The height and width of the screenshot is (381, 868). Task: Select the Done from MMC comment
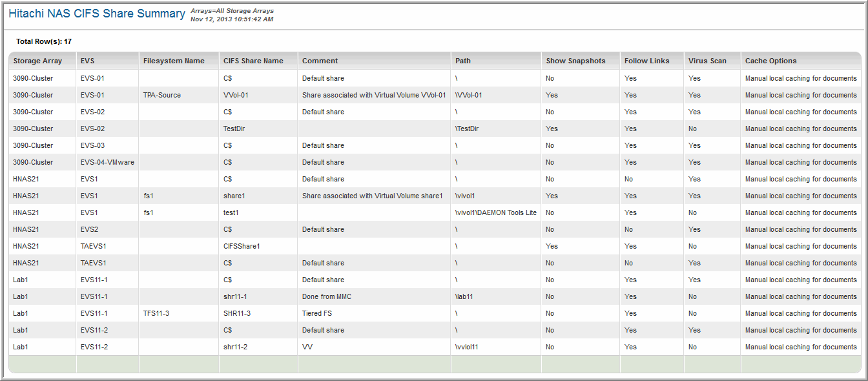point(326,296)
